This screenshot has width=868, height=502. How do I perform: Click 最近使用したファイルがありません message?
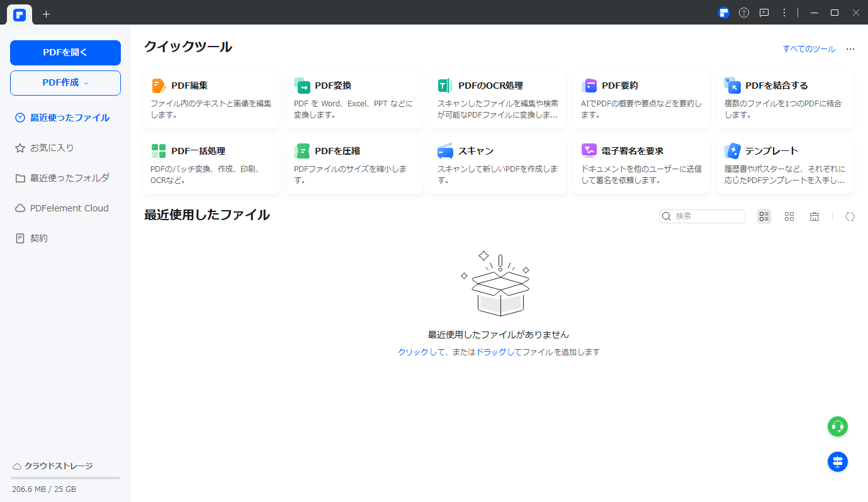click(499, 335)
